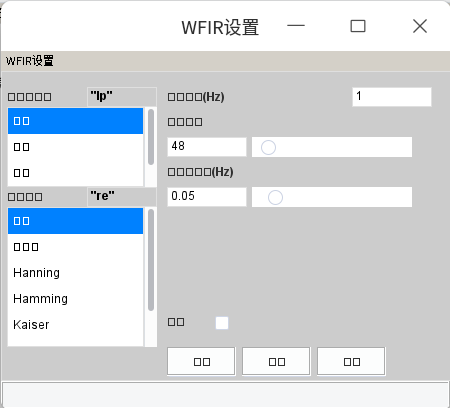Click the "re" value field

point(122,197)
